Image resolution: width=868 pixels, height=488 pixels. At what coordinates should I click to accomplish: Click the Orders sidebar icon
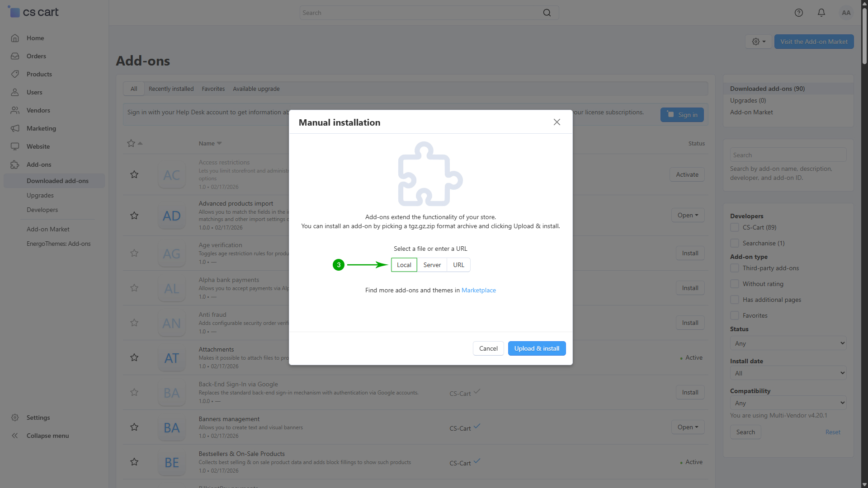(x=15, y=56)
